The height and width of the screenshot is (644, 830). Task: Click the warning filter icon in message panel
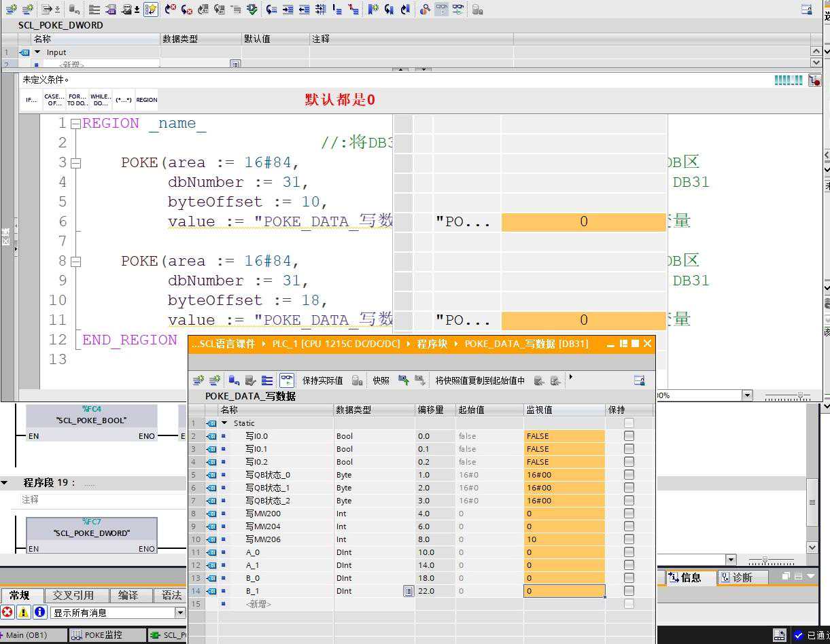click(x=24, y=613)
